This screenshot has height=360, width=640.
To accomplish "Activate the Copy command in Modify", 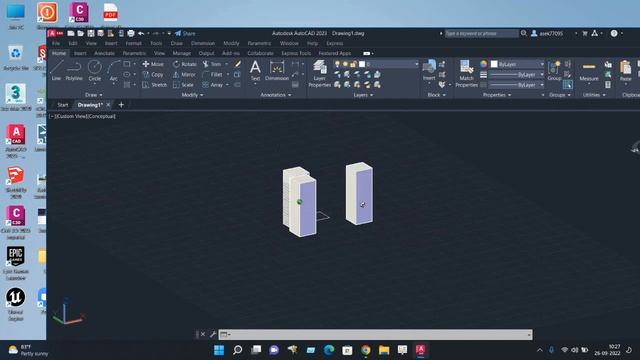I will (153, 75).
